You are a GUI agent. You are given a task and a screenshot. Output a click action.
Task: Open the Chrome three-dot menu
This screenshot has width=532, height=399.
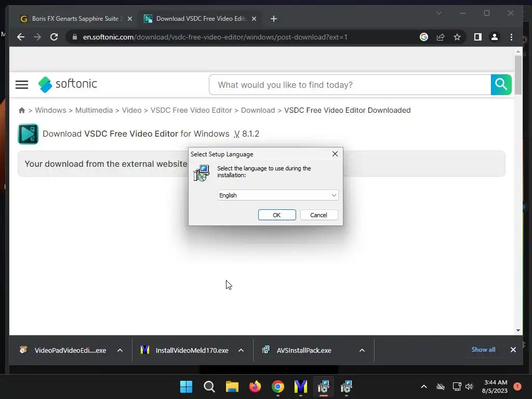coord(511,37)
